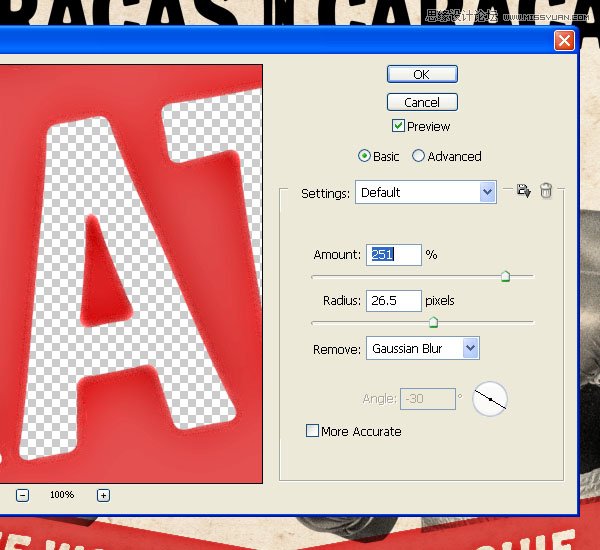Select the Advanced radio button

pos(418,156)
